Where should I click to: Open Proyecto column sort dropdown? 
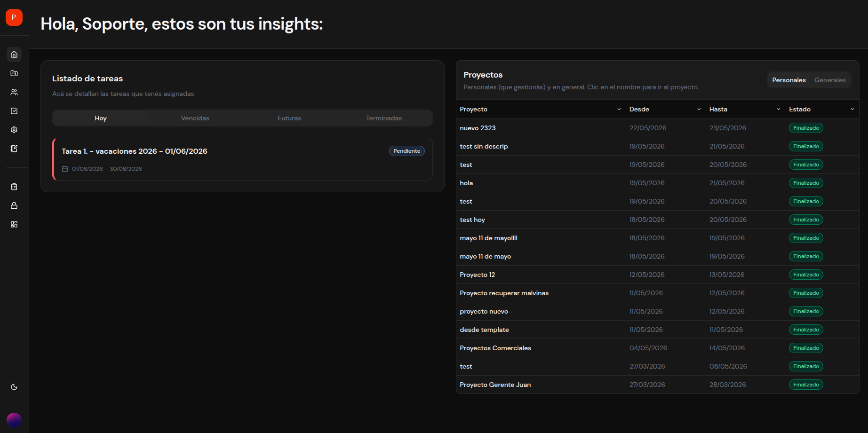pos(619,109)
